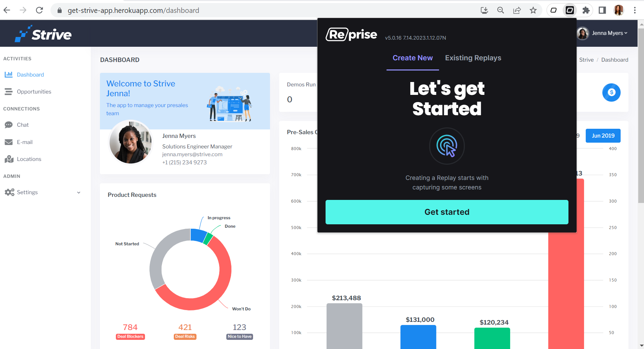The width and height of the screenshot is (644, 349).
Task: Click the Jun 2019 button
Action: click(603, 136)
